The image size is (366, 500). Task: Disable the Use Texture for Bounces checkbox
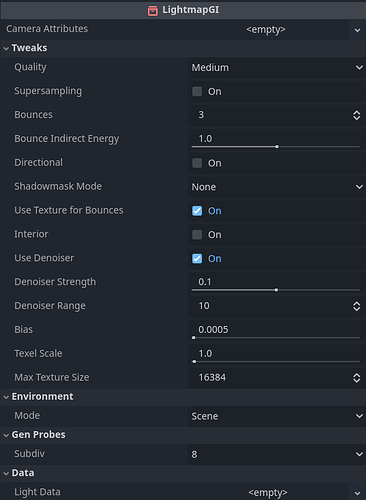197,211
